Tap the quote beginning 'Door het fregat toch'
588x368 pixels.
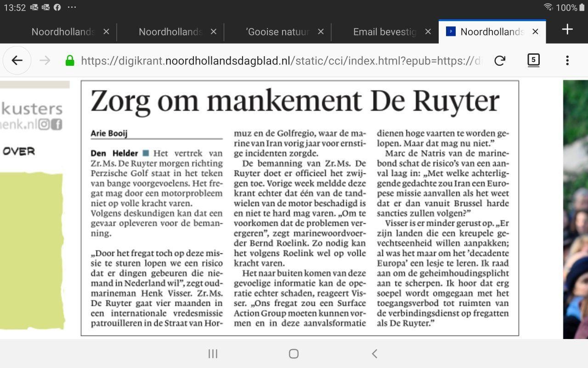point(157,288)
